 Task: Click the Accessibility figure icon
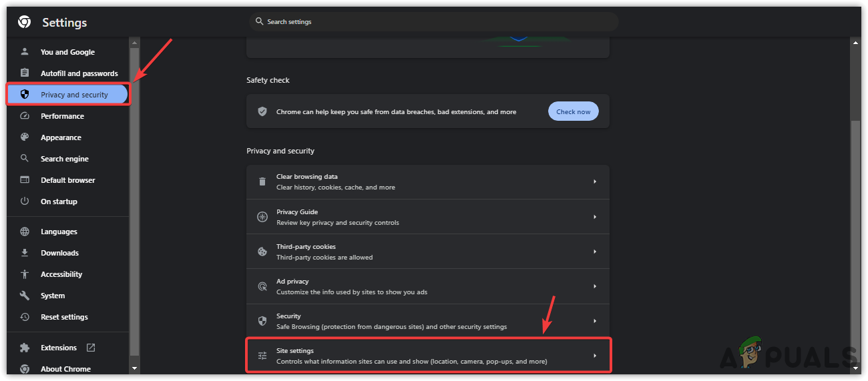25,274
